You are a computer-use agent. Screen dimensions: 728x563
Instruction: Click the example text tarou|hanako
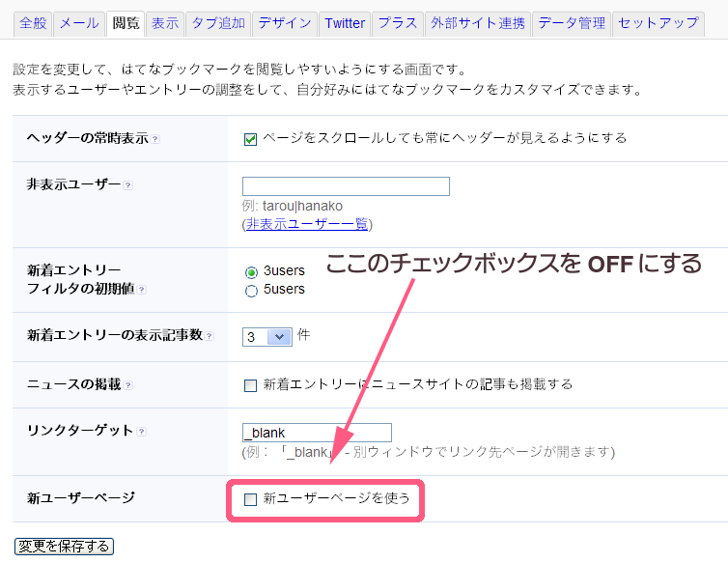click(302, 206)
